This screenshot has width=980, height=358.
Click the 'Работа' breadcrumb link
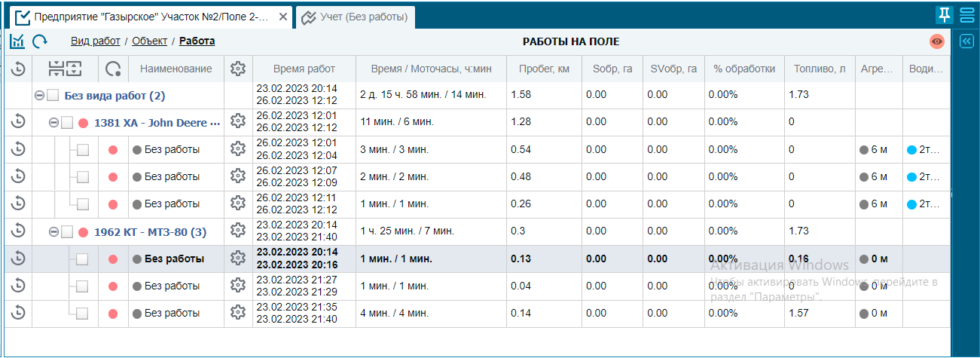[x=197, y=41]
